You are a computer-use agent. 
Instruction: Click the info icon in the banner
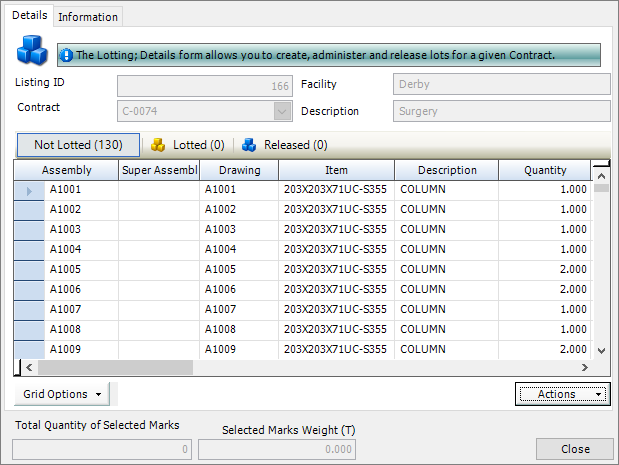pyautogui.click(x=66, y=55)
